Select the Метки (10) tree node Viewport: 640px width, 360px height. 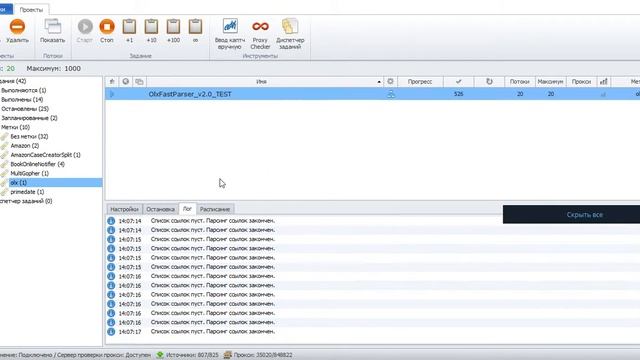16,127
